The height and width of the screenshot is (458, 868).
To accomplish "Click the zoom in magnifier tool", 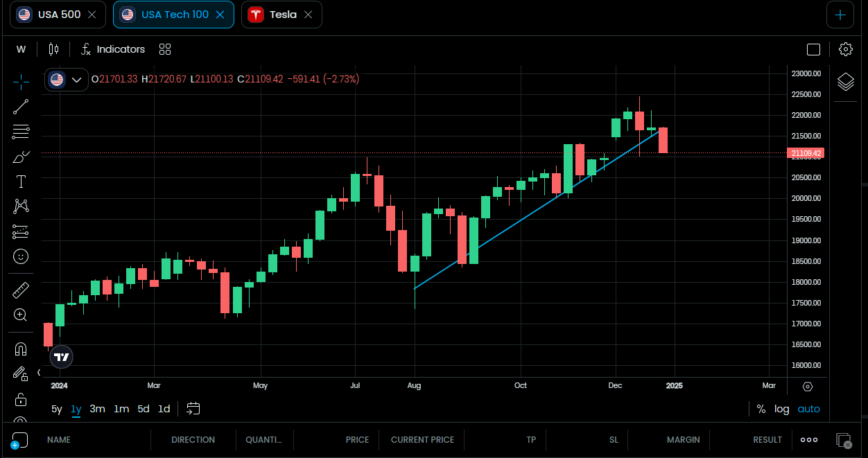I will (x=21, y=315).
